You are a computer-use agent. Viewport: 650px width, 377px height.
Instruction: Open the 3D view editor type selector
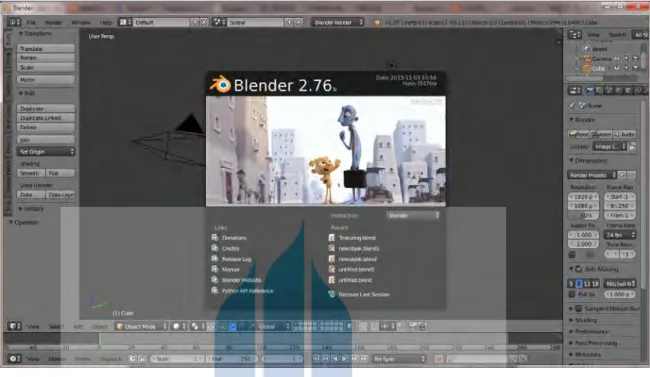tap(14, 326)
